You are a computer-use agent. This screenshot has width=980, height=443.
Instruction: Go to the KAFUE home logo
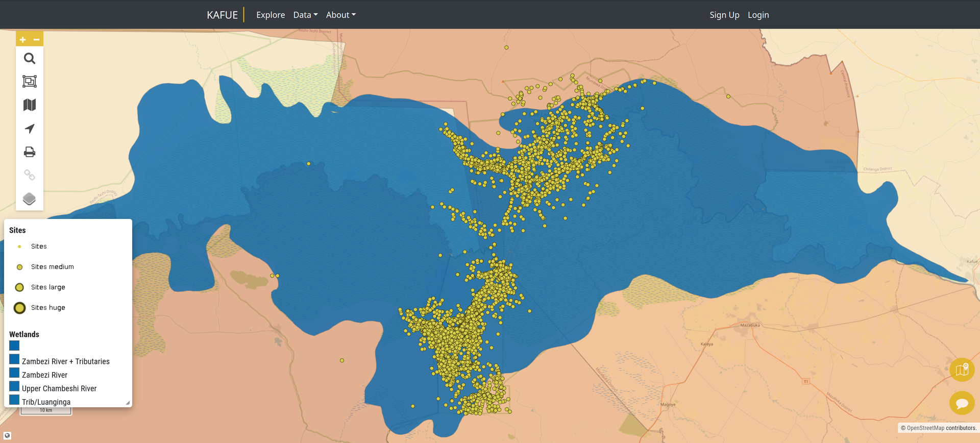tap(222, 15)
